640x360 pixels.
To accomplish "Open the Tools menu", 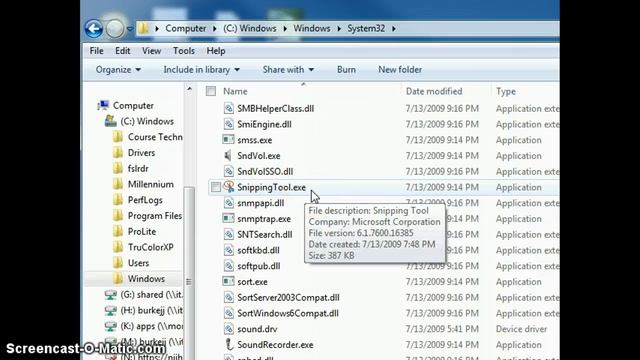I will tap(184, 51).
